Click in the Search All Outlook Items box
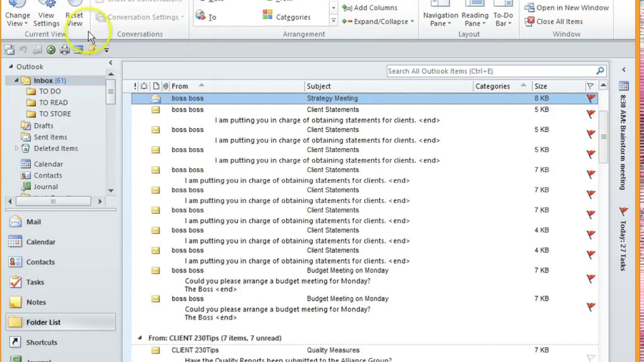The height and width of the screenshot is (362, 644). tap(491, 71)
